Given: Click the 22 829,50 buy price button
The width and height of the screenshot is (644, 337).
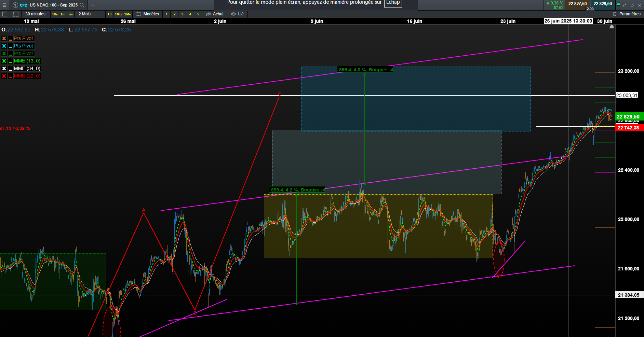Looking at the screenshot, I should point(603,4).
